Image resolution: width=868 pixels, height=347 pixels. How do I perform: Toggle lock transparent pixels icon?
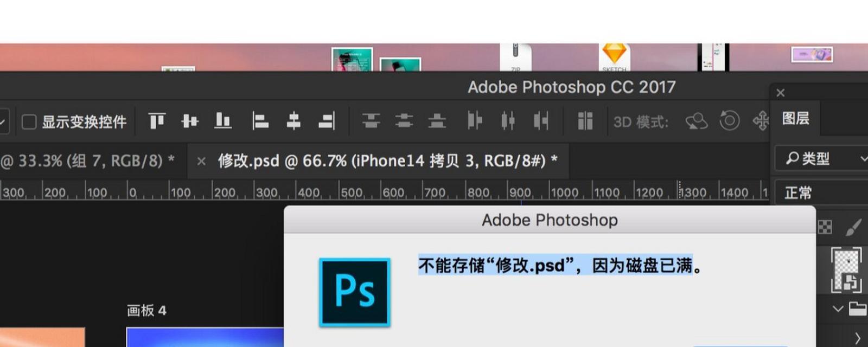tap(825, 227)
